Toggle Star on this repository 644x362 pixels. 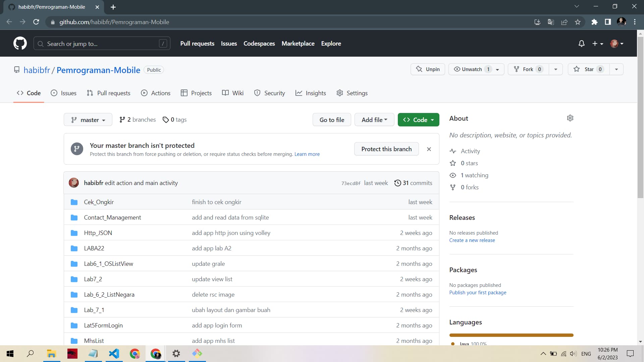588,69
